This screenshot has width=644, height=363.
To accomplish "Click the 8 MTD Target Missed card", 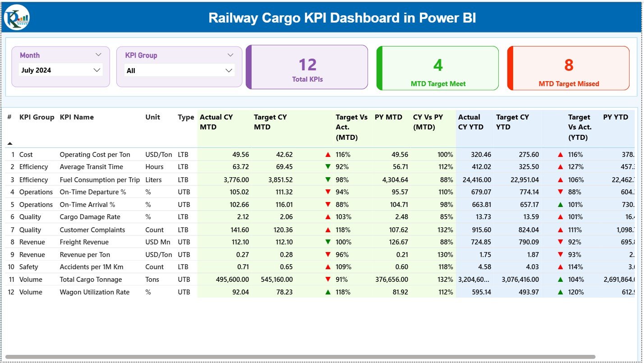I will [568, 68].
